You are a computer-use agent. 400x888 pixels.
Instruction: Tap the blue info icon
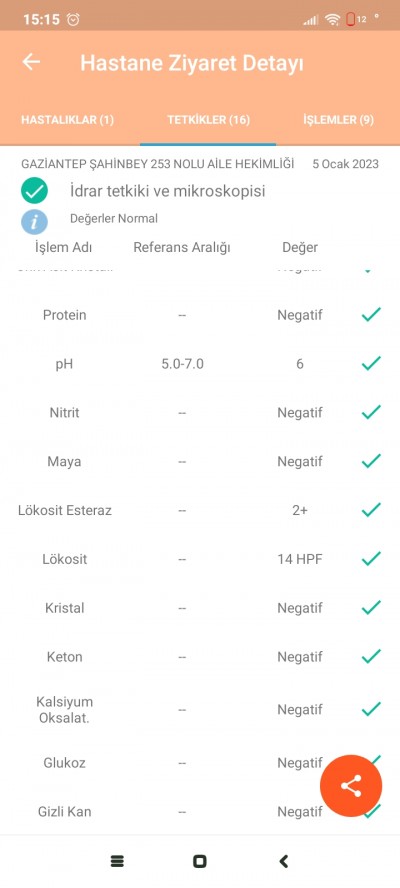[35, 221]
